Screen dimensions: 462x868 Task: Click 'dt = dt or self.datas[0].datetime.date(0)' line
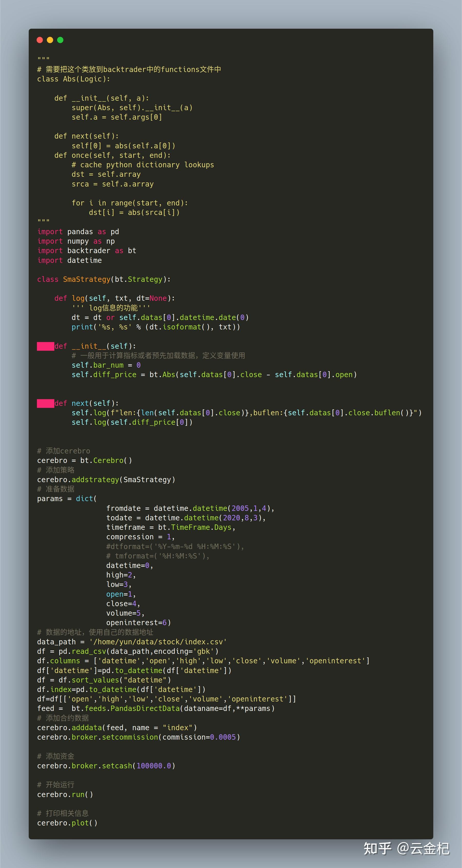(160, 317)
